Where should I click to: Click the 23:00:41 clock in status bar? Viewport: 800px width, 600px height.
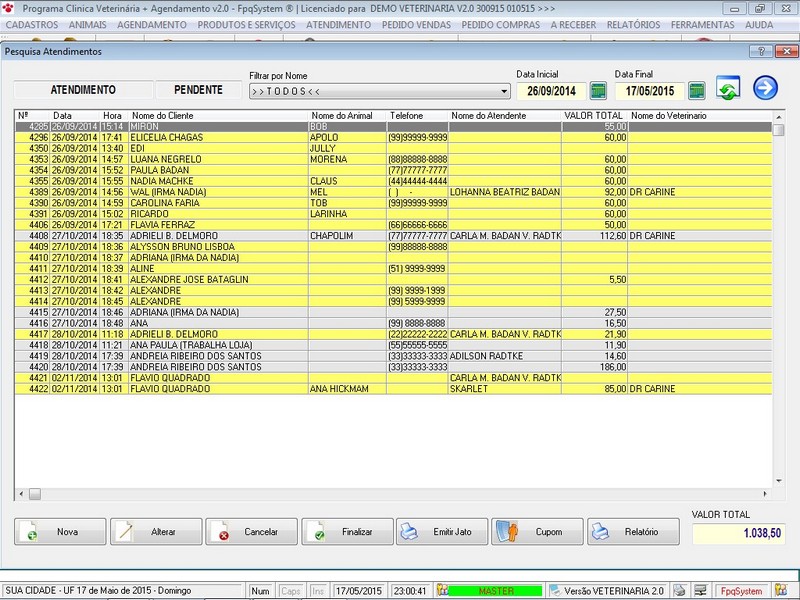(x=410, y=591)
